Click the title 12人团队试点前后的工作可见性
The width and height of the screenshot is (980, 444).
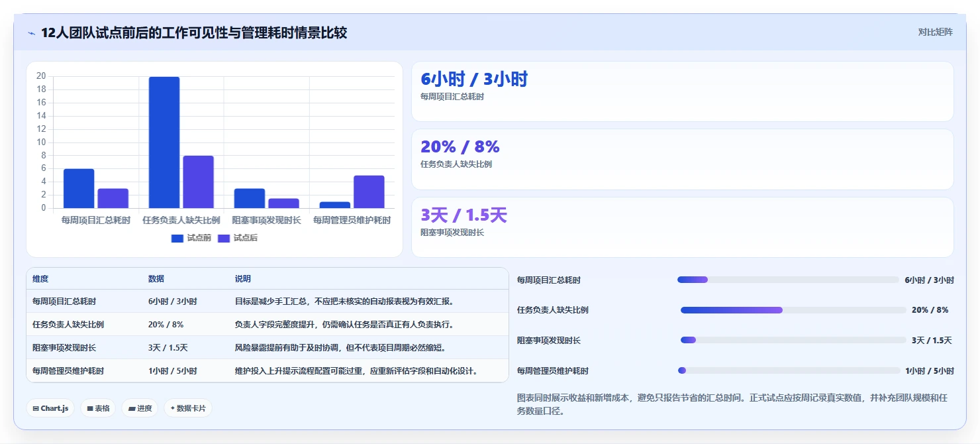pyautogui.click(x=194, y=33)
